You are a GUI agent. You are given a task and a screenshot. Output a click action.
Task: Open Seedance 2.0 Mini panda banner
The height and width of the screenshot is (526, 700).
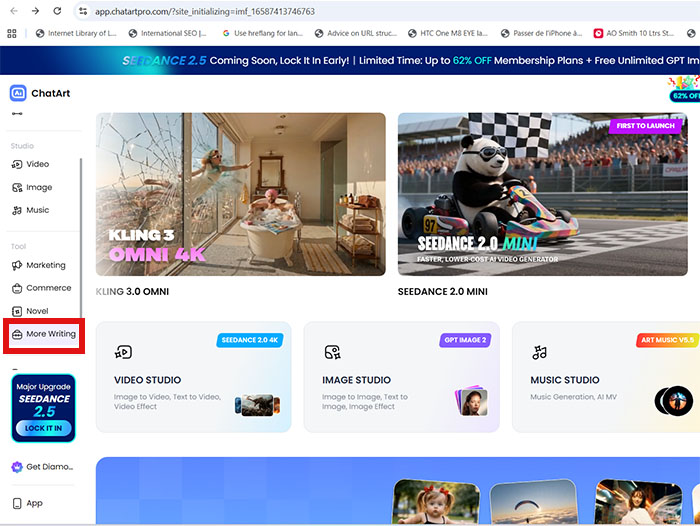(x=543, y=194)
